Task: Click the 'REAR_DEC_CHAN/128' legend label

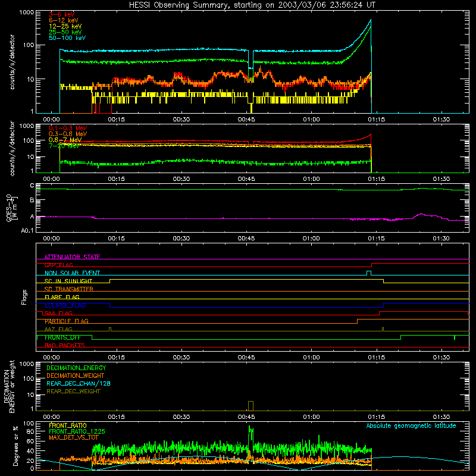Action: click(79, 383)
